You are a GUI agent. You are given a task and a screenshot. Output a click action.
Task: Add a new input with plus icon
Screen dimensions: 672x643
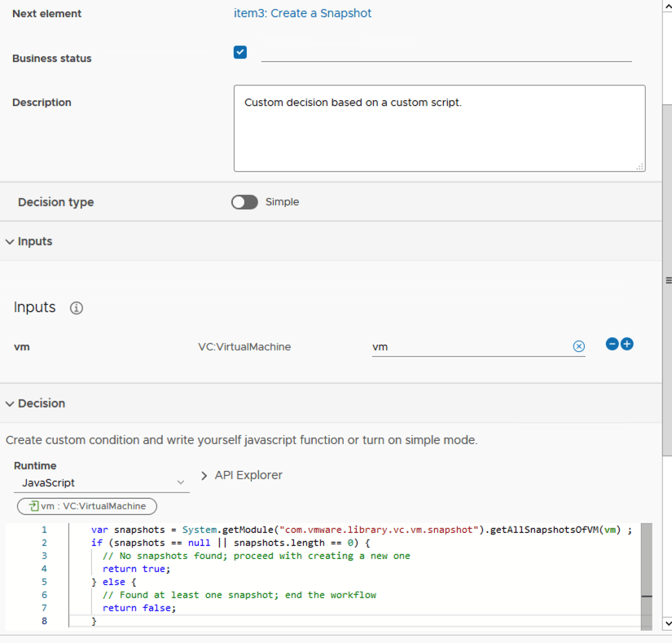(x=627, y=344)
